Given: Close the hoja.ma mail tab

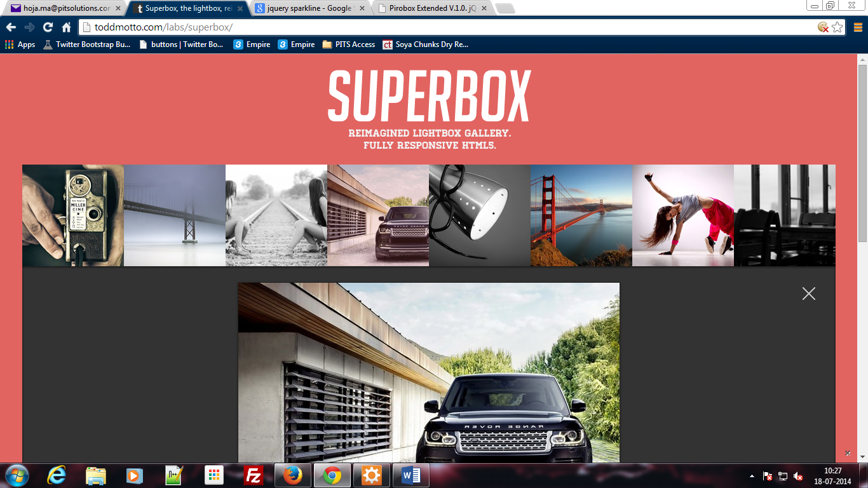Looking at the screenshot, I should (118, 8).
